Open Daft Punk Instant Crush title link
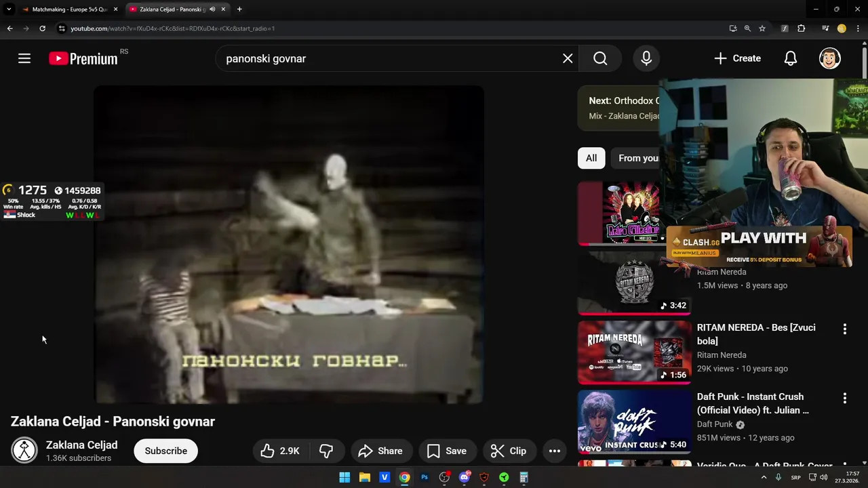Image resolution: width=868 pixels, height=488 pixels. 753,403
